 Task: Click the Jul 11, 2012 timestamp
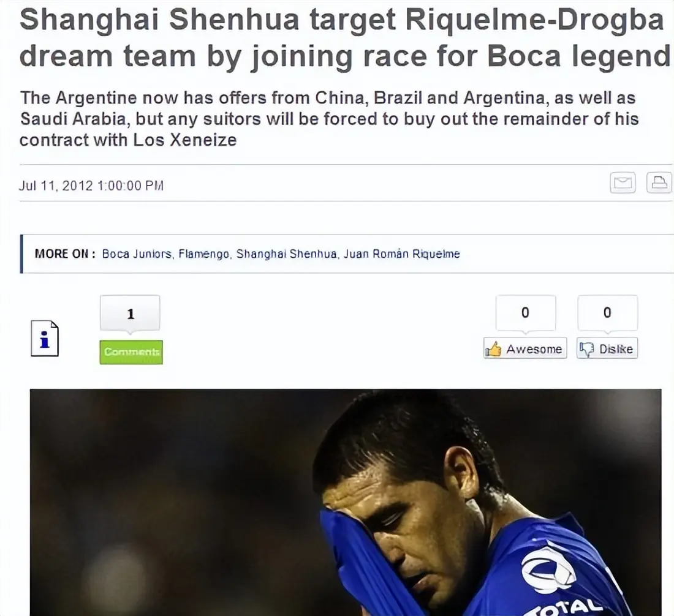91,186
